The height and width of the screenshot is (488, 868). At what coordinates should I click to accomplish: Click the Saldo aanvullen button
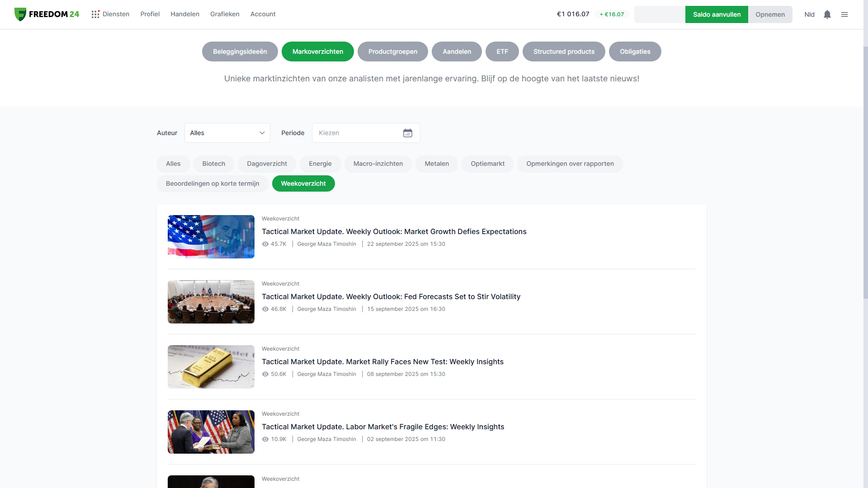716,14
